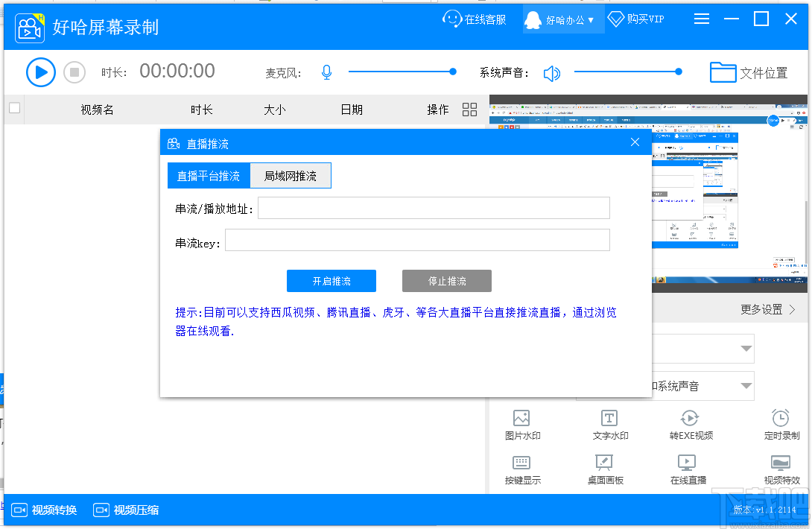The height and width of the screenshot is (529, 812).
Task: Open the hamburger menu at top right
Action: [x=701, y=19]
